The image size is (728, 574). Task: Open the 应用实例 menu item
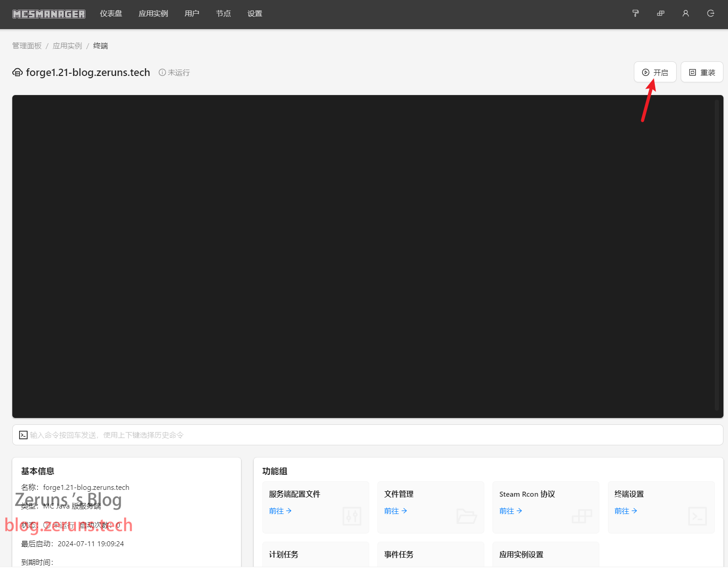[153, 14]
